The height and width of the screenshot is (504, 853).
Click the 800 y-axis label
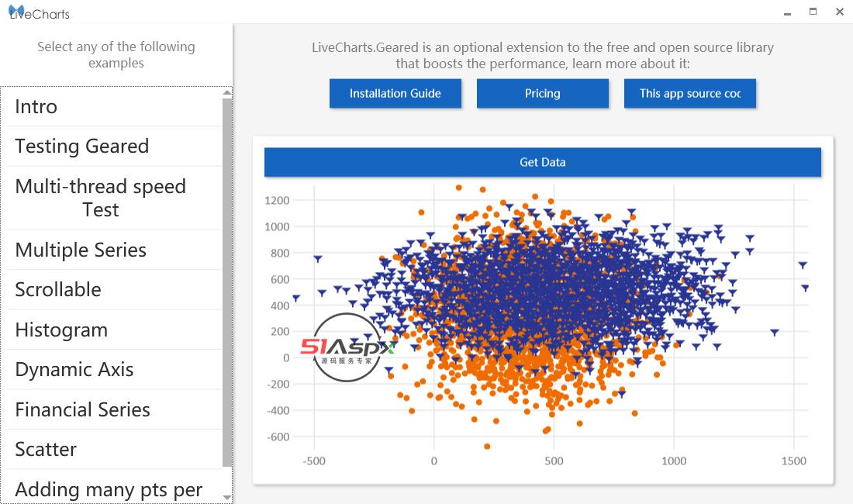(280, 254)
